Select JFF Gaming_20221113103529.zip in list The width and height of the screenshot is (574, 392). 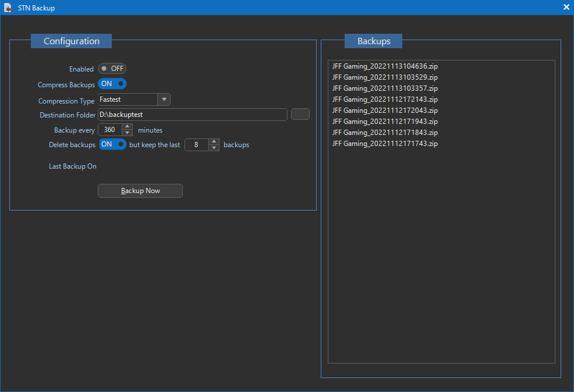click(x=385, y=77)
